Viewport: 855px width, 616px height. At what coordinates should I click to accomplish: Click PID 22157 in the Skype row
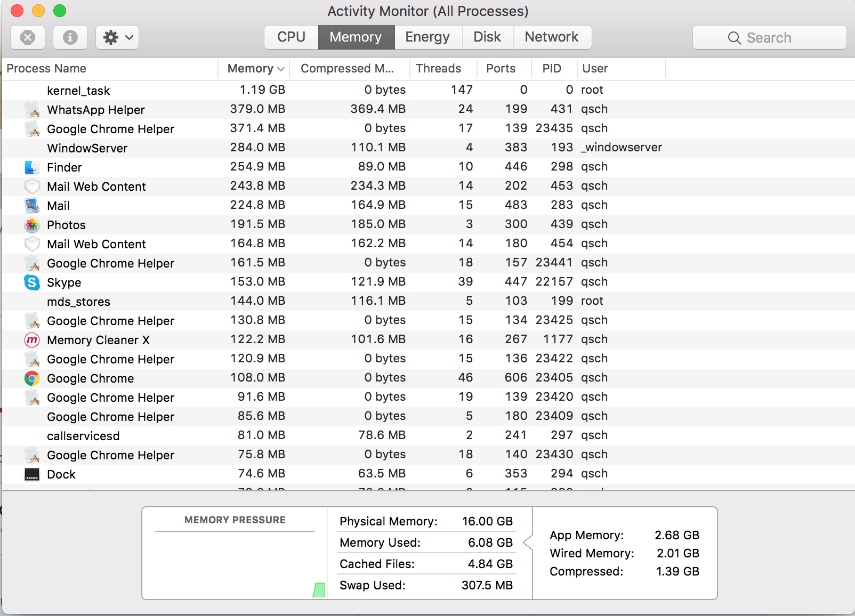click(554, 282)
